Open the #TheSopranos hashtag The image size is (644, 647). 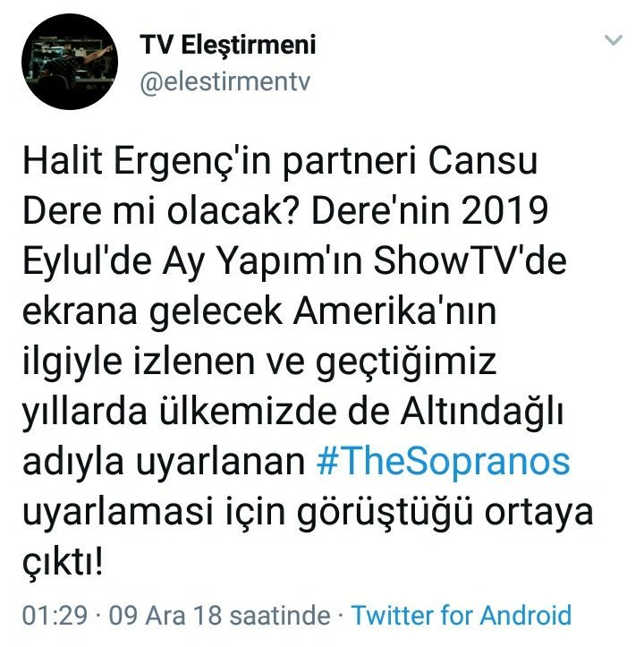(x=443, y=462)
